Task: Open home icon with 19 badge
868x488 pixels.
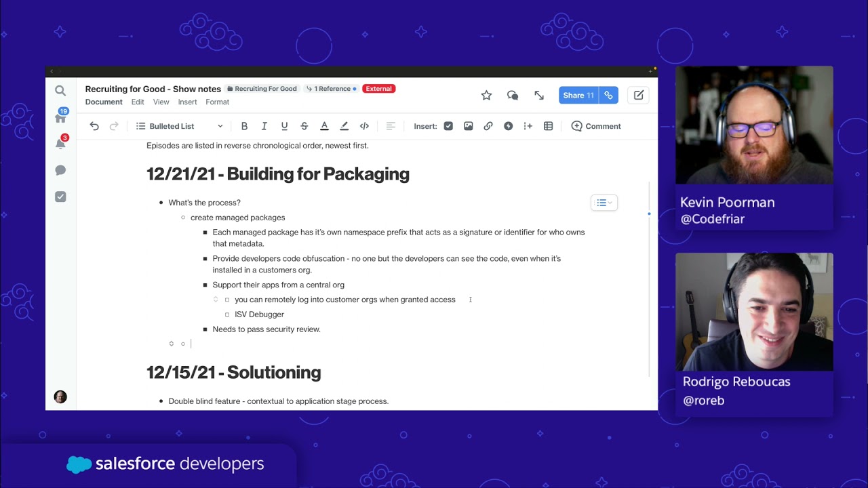Action: pyautogui.click(x=61, y=116)
